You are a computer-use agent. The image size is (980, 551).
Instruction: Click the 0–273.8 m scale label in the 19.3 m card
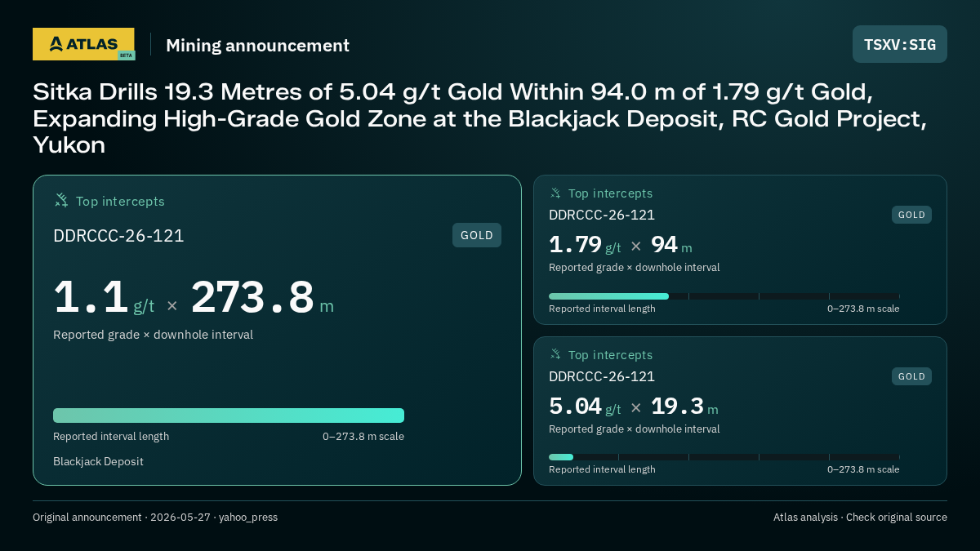pyautogui.click(x=863, y=469)
